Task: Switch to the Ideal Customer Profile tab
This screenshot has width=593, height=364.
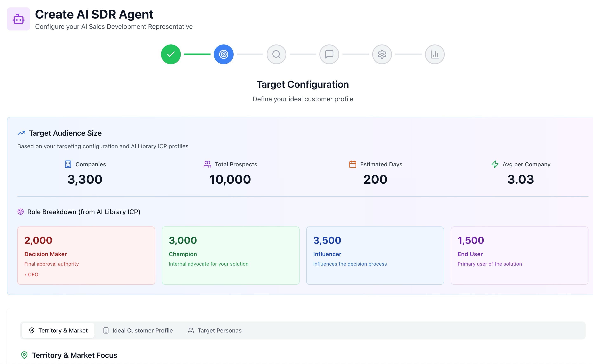Action: tap(137, 330)
